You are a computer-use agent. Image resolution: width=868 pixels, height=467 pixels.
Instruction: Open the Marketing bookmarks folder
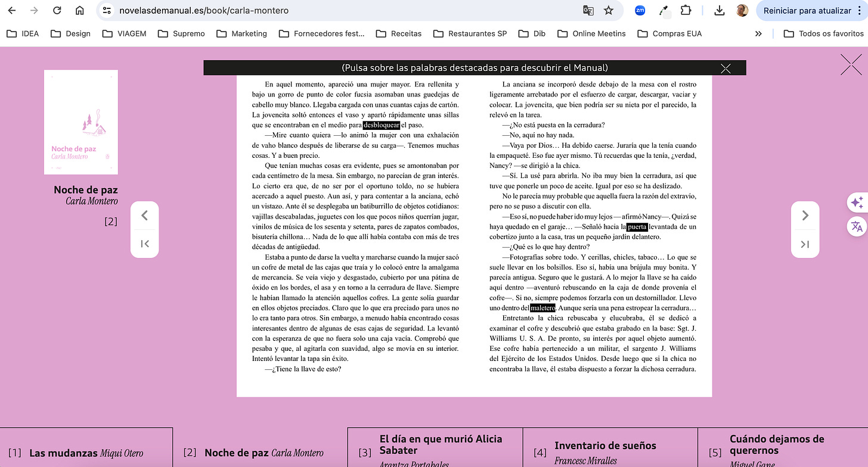(x=241, y=33)
